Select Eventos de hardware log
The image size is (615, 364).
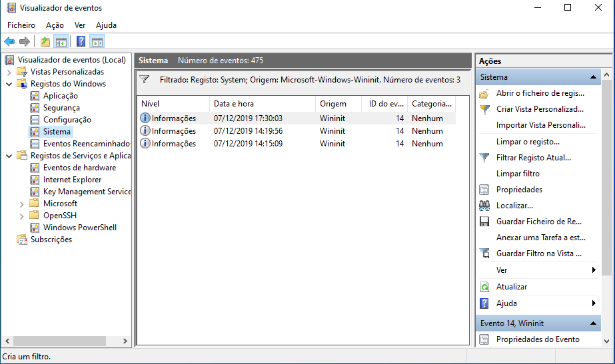coord(79,168)
